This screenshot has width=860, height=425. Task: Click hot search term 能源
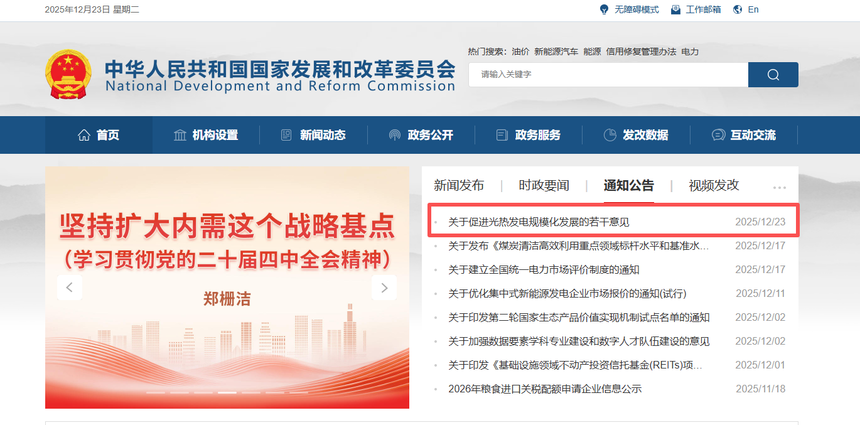coord(592,52)
